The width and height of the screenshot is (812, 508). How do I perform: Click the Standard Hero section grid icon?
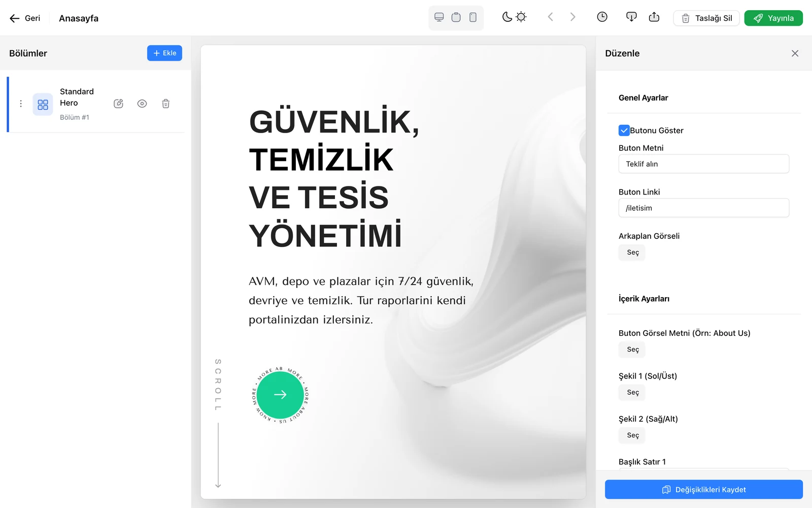point(43,105)
